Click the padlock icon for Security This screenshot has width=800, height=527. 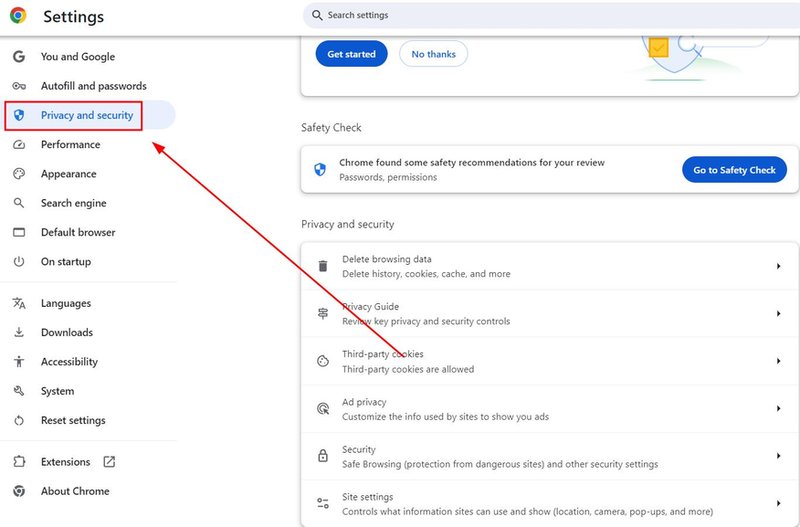323,456
